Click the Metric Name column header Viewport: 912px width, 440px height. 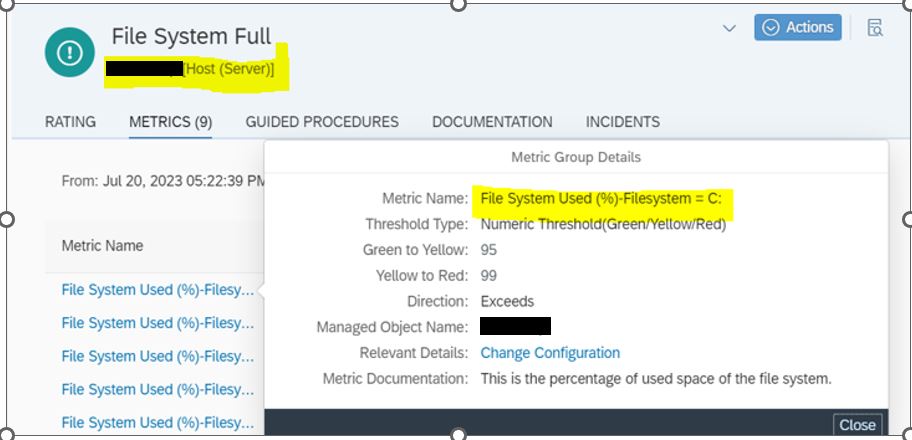click(102, 246)
